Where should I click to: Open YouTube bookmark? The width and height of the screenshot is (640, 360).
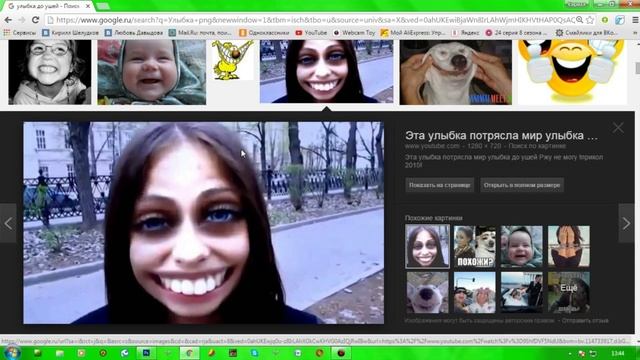pos(311,32)
